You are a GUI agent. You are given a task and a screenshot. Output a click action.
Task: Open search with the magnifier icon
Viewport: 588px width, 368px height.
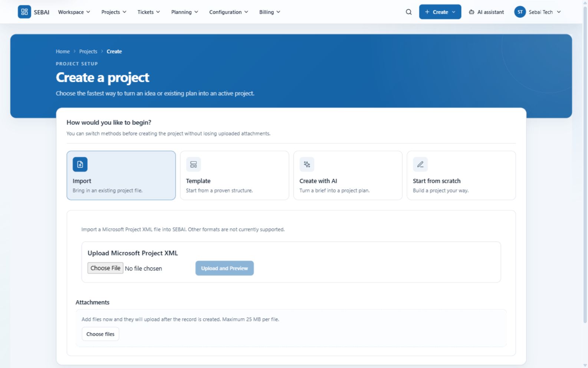pos(408,12)
